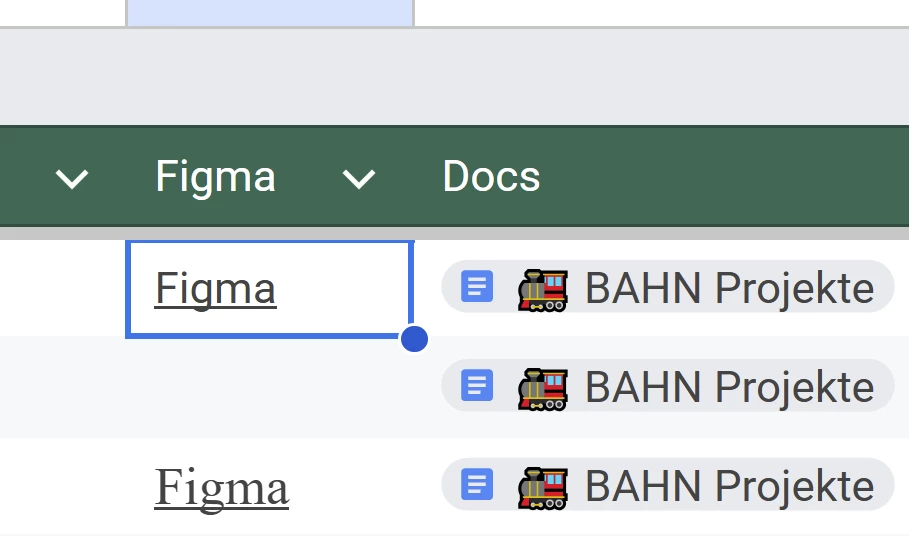Click the blue fill handle on selected cell
This screenshot has width=909, height=536.
[414, 338]
